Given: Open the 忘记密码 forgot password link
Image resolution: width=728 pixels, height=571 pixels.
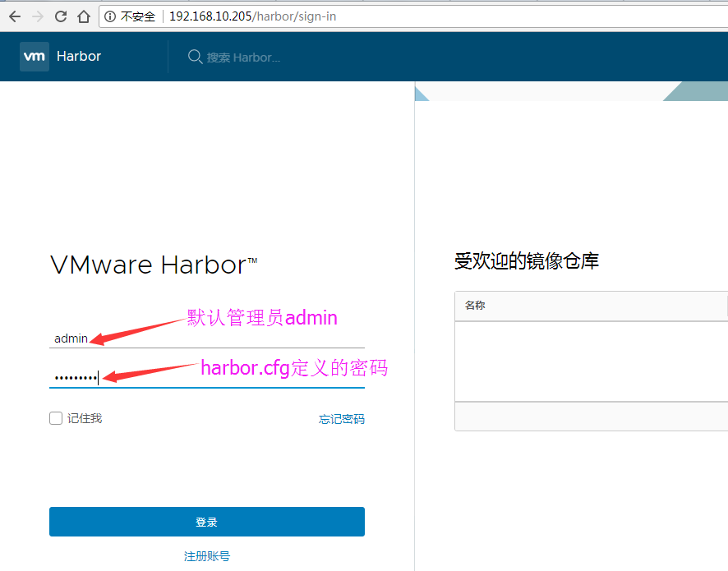Looking at the screenshot, I should pyautogui.click(x=341, y=419).
